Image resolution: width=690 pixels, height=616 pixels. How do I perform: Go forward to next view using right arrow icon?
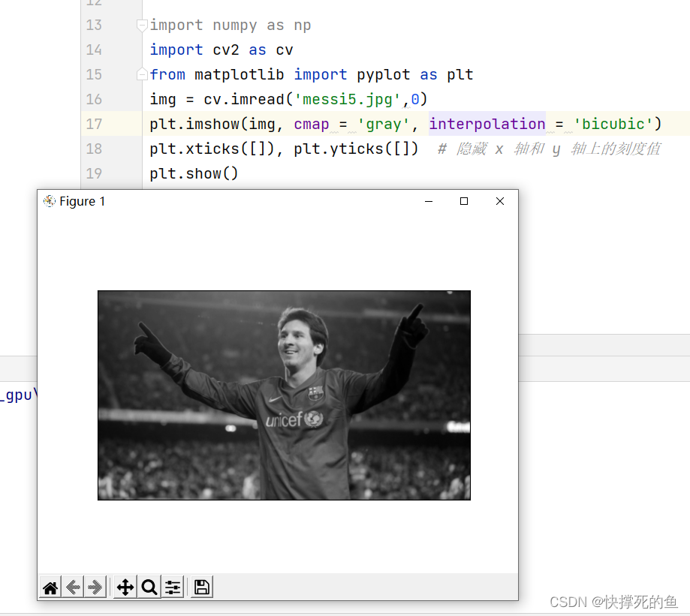pyautogui.click(x=95, y=587)
